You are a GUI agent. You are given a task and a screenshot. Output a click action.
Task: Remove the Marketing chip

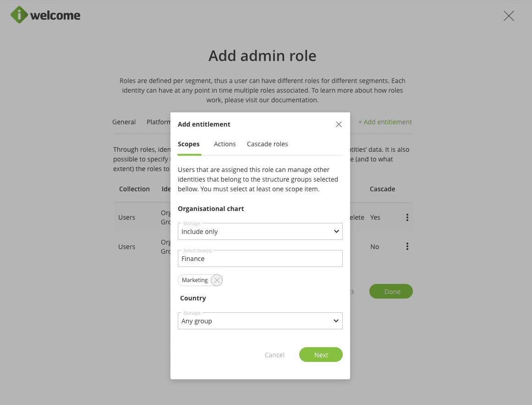tap(217, 280)
